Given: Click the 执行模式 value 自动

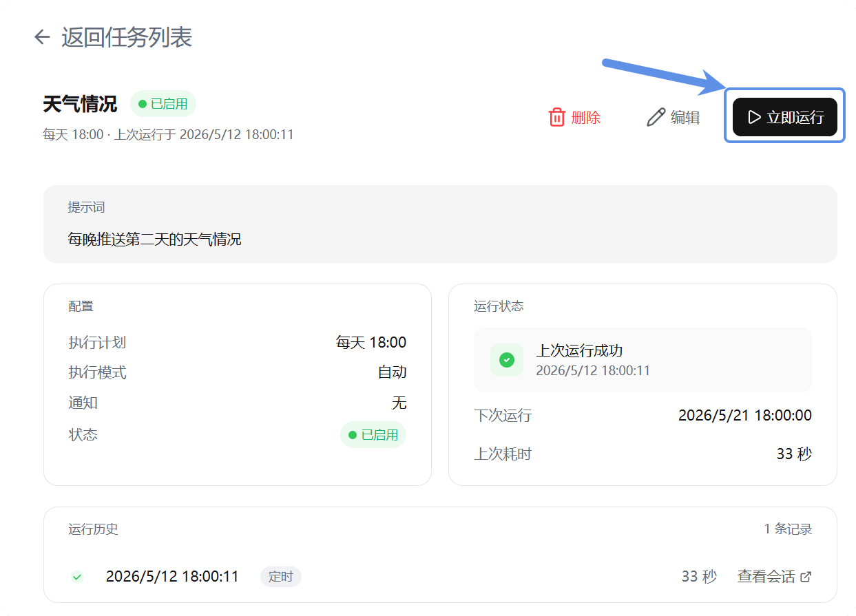Looking at the screenshot, I should (393, 372).
